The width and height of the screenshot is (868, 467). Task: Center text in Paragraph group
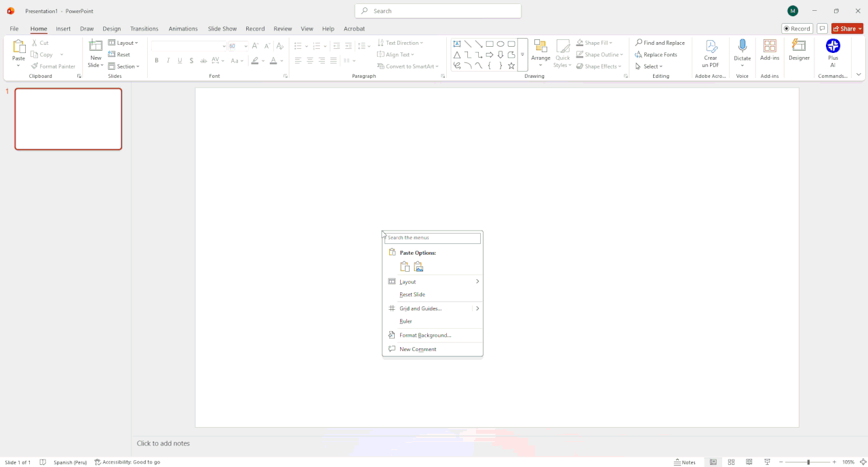pyautogui.click(x=310, y=60)
